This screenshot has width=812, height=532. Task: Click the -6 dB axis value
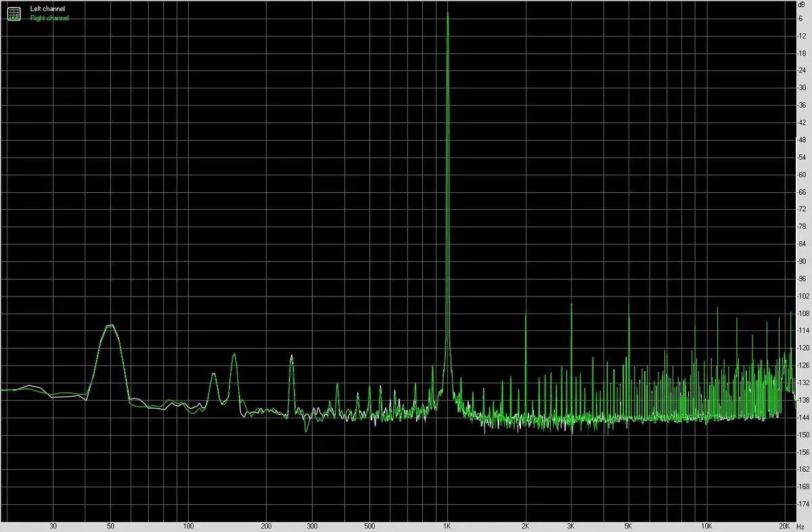[x=801, y=18]
